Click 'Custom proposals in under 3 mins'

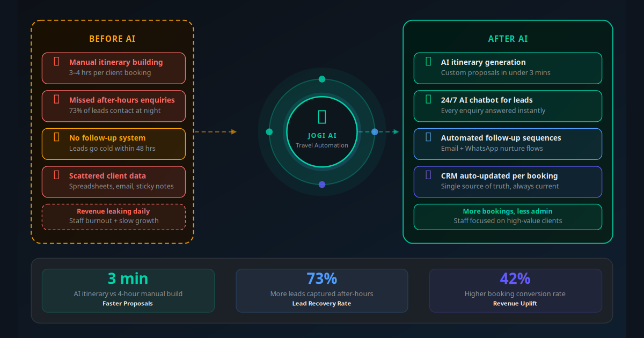(496, 72)
